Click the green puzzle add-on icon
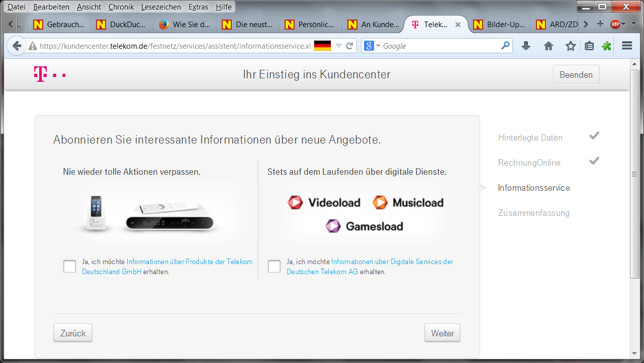This screenshot has width=644, height=363. 607,46
